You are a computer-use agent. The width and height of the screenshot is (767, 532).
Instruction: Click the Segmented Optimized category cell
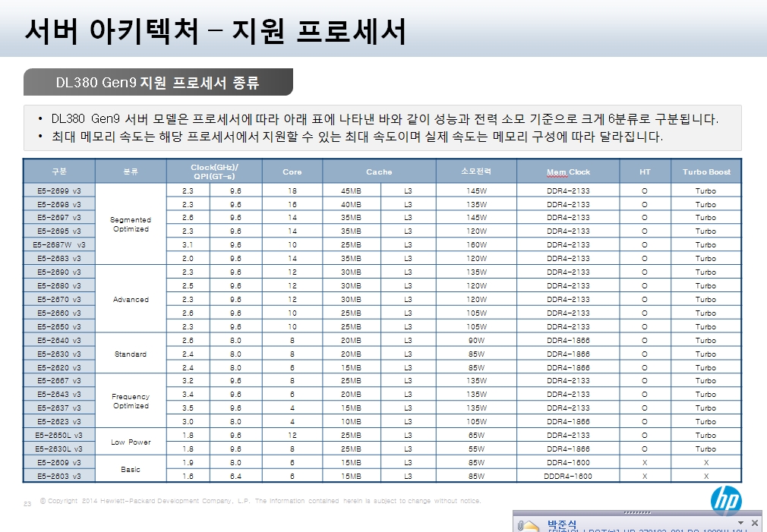(x=131, y=225)
